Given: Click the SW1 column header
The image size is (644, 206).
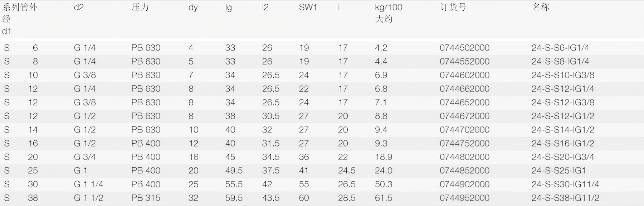Looking at the screenshot, I should pos(308,7).
